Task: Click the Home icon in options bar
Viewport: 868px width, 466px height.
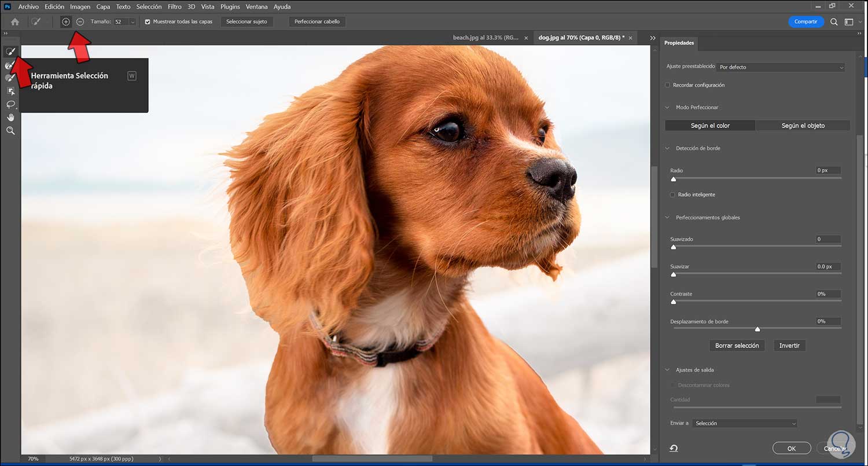Action: click(15, 21)
